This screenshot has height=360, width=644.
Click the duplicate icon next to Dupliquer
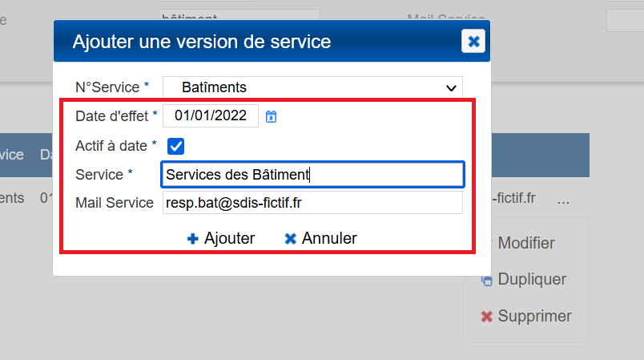[x=486, y=280]
